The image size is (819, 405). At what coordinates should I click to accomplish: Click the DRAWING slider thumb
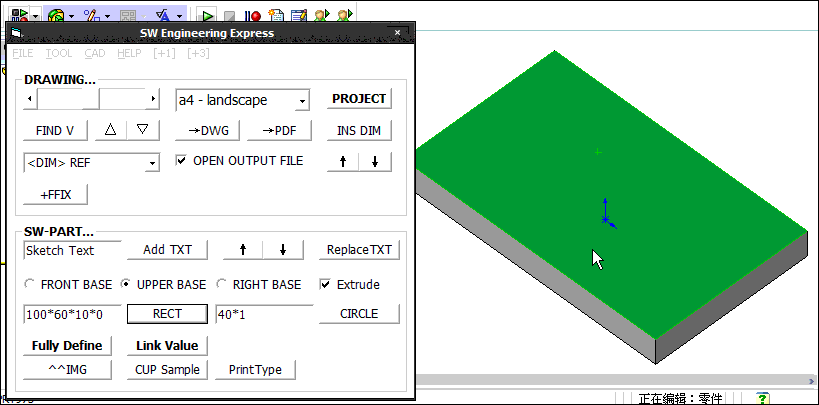click(x=91, y=99)
